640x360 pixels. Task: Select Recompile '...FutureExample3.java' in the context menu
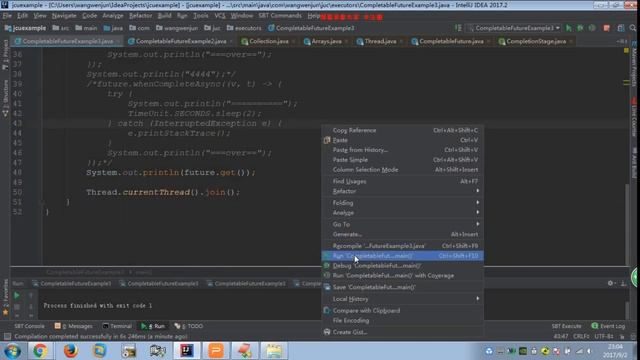[x=402, y=246]
